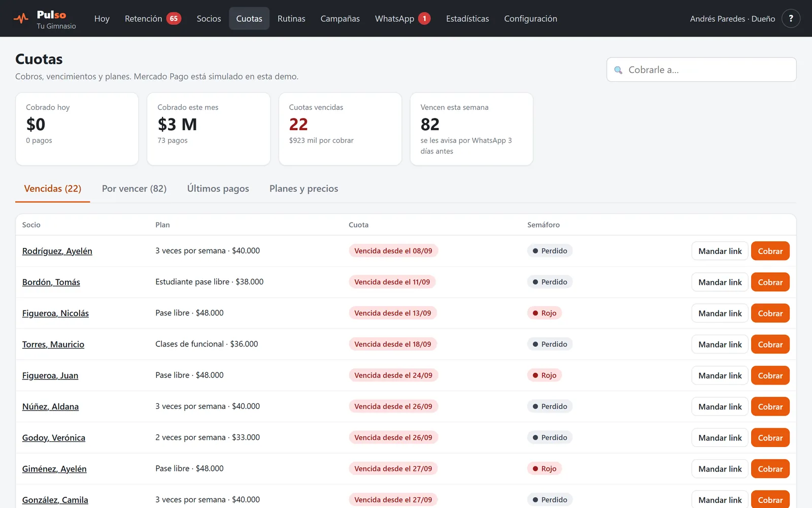Screen dimensions: 812x508
Task: Switch to the Por vencer (82) tab
Action: pyautogui.click(x=134, y=188)
